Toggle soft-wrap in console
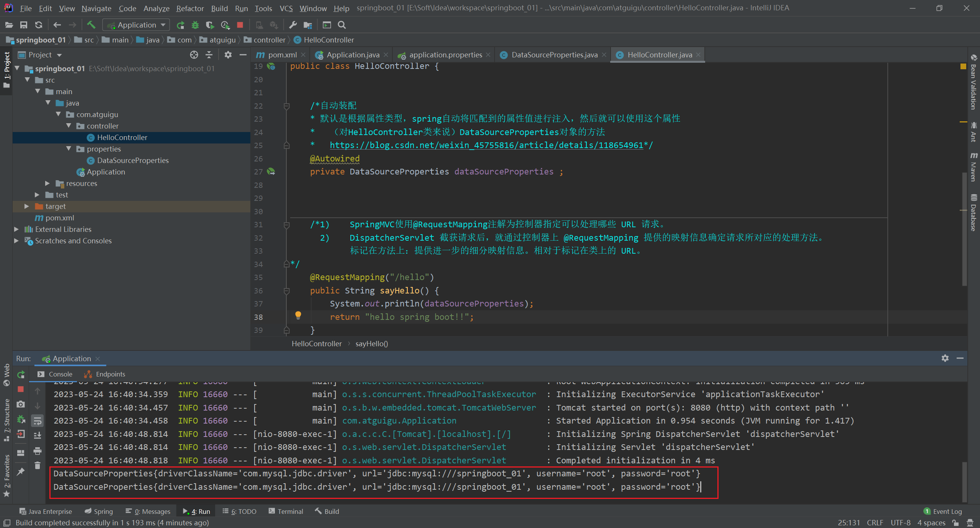Image resolution: width=980 pixels, height=528 pixels. [x=38, y=421]
